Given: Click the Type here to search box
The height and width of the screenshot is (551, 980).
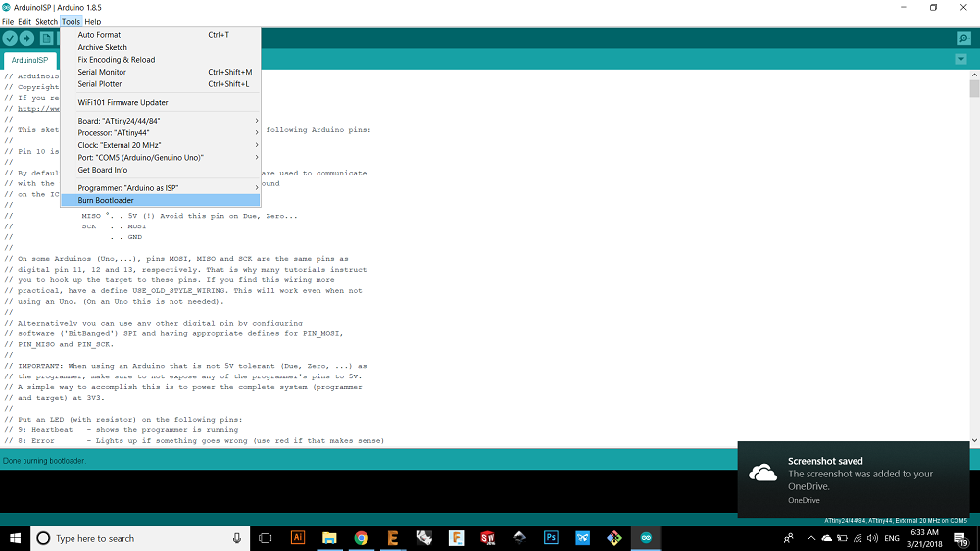Looking at the screenshot, I should click(140, 538).
